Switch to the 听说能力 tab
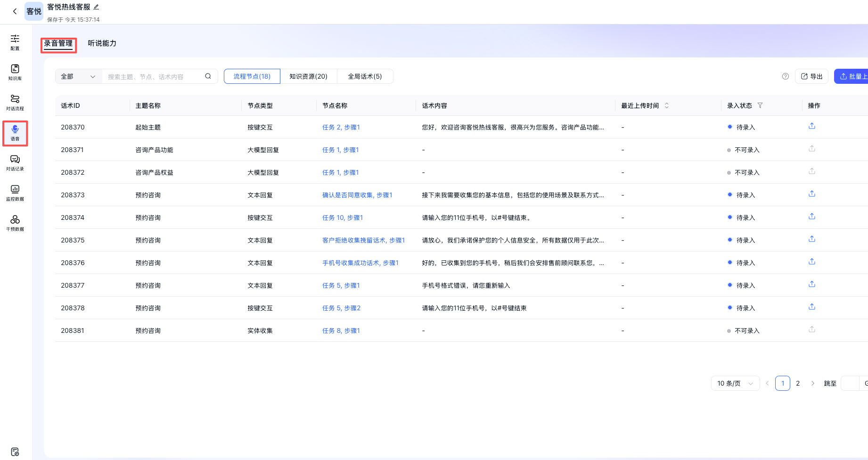The image size is (868, 460). tap(102, 43)
